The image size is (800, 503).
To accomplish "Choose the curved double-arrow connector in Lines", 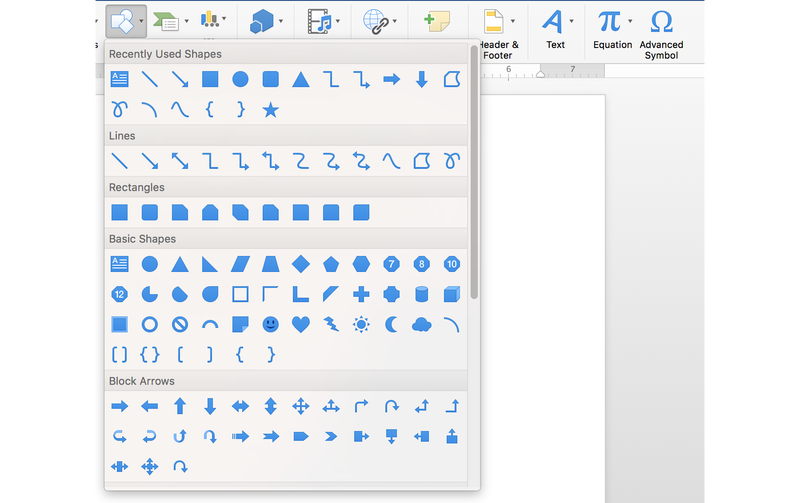I will pyautogui.click(x=361, y=161).
